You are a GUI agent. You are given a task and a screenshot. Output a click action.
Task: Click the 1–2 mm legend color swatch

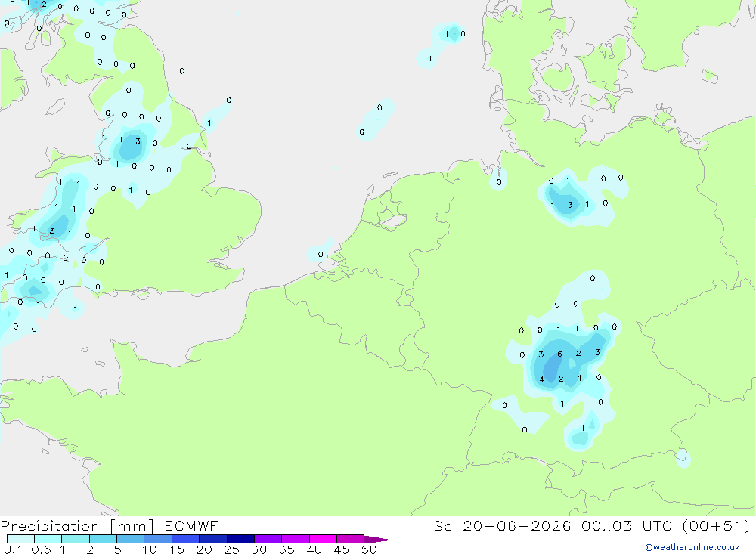(x=75, y=539)
